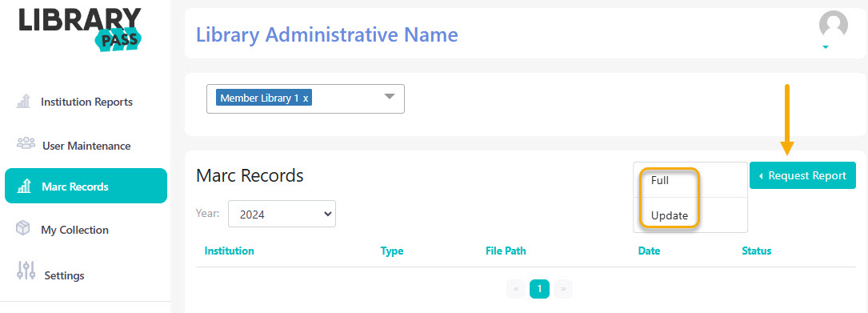The image size is (868, 313).
Task: Open the Institution Reports sidebar item
Action: coord(86,102)
